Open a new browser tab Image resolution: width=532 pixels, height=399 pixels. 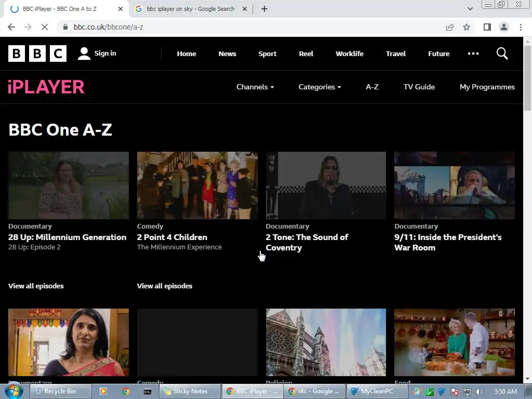(x=264, y=9)
